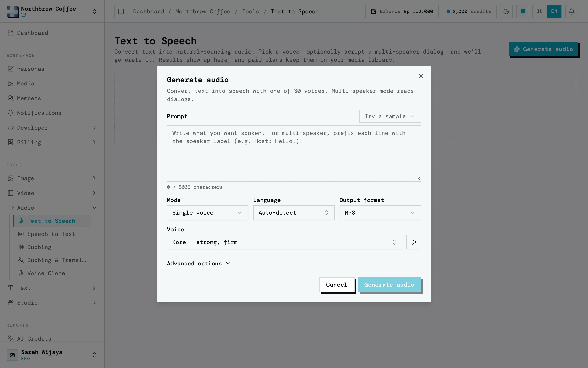Viewport: 588px width, 368px height.
Task: Open Try a sample dropdown
Action: (390, 116)
